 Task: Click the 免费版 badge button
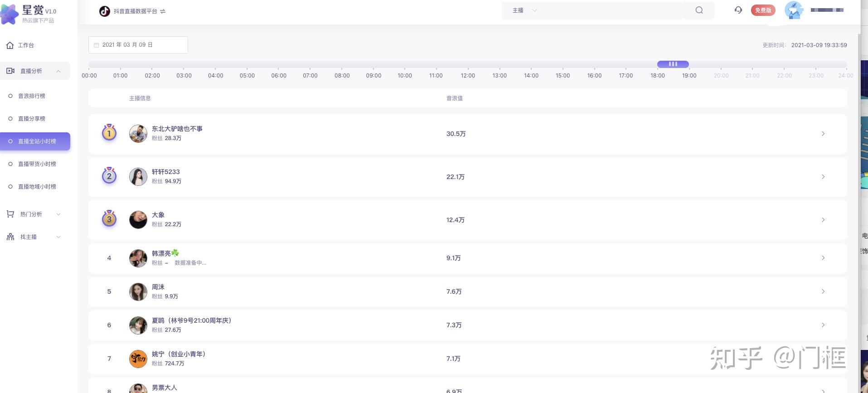tap(763, 10)
